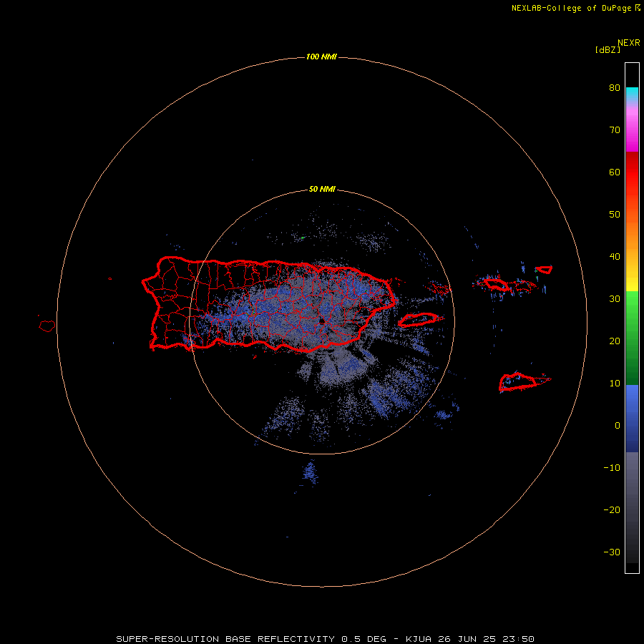Click SUPER-RESOLUTION BASE REFLECTIVITY product title text
The height and width of the screenshot is (644, 644).
pos(225,639)
